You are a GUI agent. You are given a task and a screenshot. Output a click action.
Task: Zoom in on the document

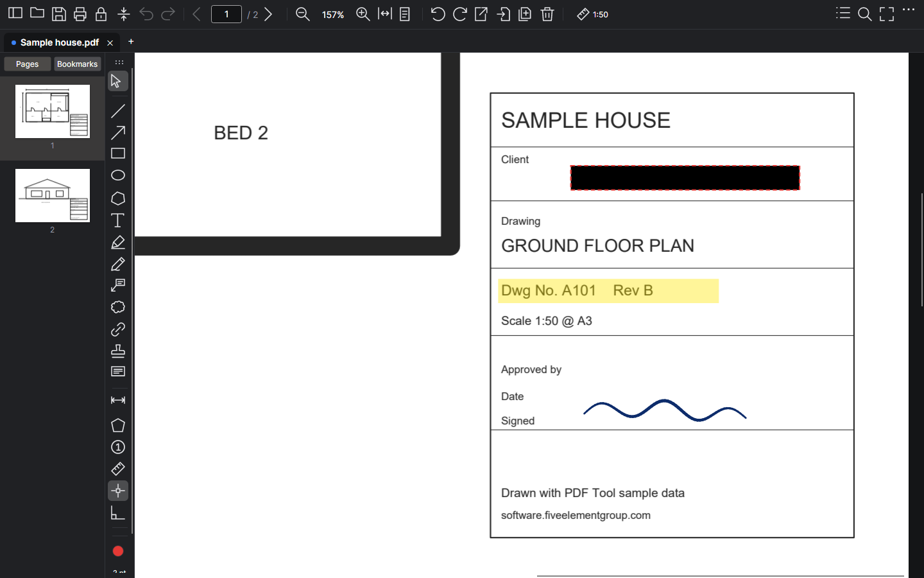pyautogui.click(x=363, y=14)
